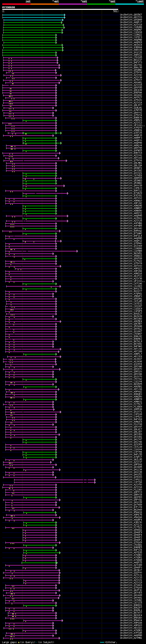Select hit UniRef100_A9XAM1
Screen dimensions: 146x644
(x=131, y=82)
